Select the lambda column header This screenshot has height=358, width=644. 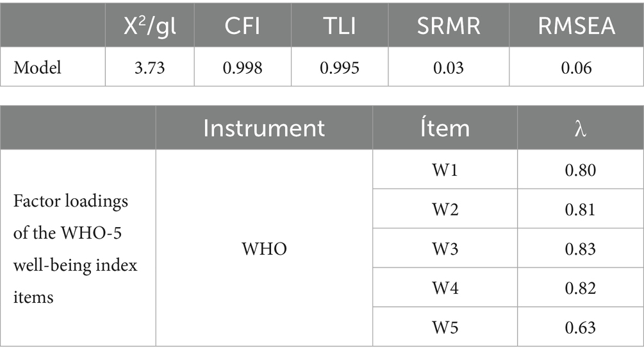580,128
